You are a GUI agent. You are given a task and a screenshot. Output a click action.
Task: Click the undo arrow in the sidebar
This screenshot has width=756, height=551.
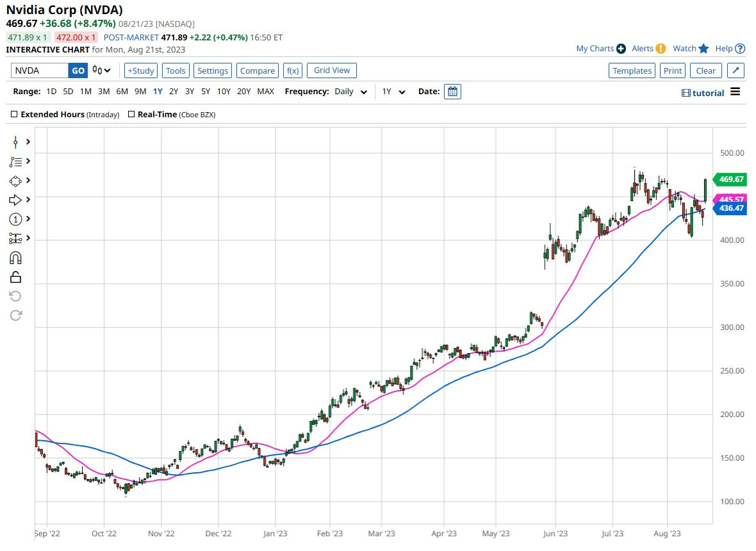16,296
